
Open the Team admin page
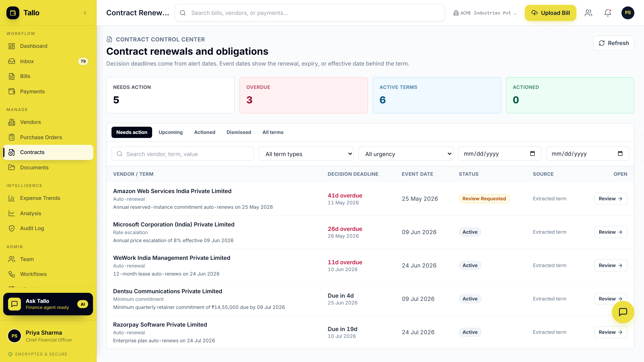click(48, 259)
